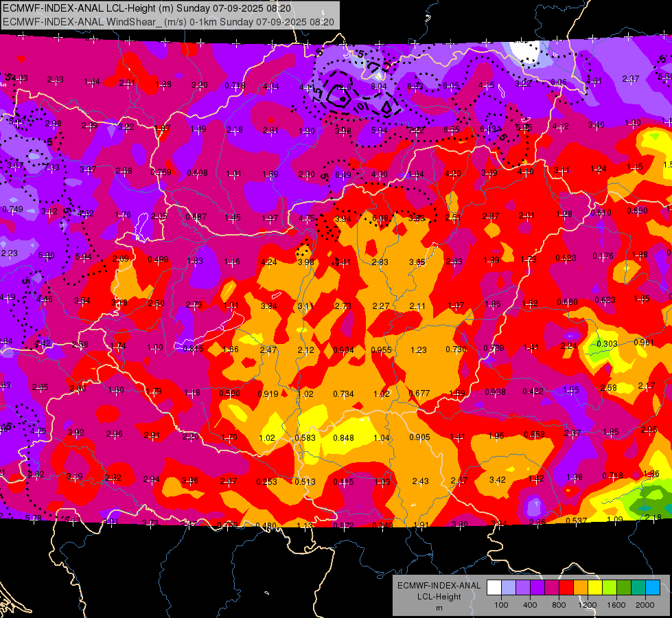Click the legend tick label 400

(x=530, y=605)
